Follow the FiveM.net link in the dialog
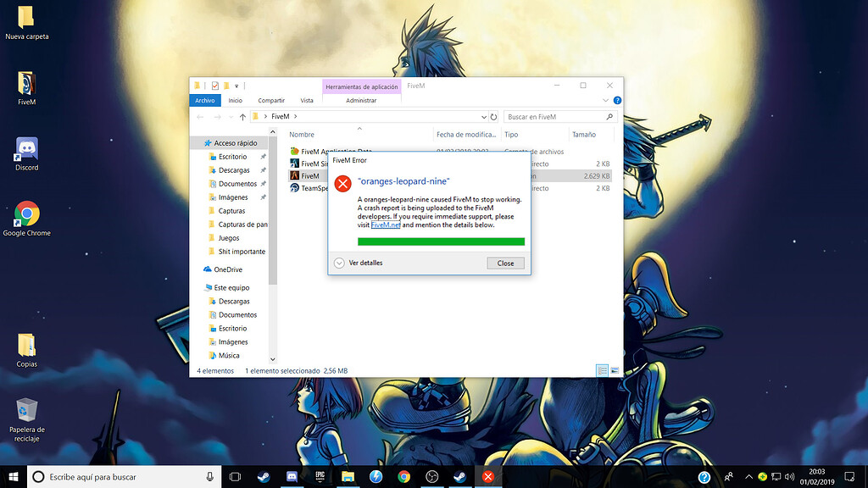Image resolution: width=868 pixels, height=488 pixels. point(386,225)
